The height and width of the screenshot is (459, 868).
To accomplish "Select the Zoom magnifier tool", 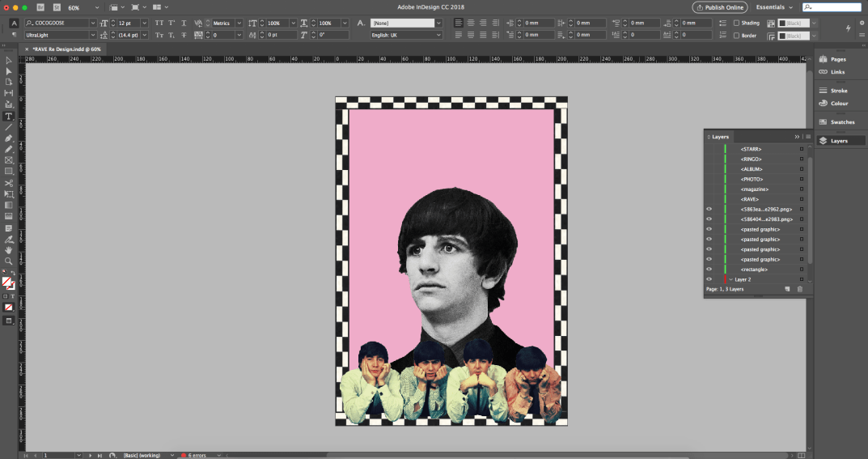I will [8, 261].
